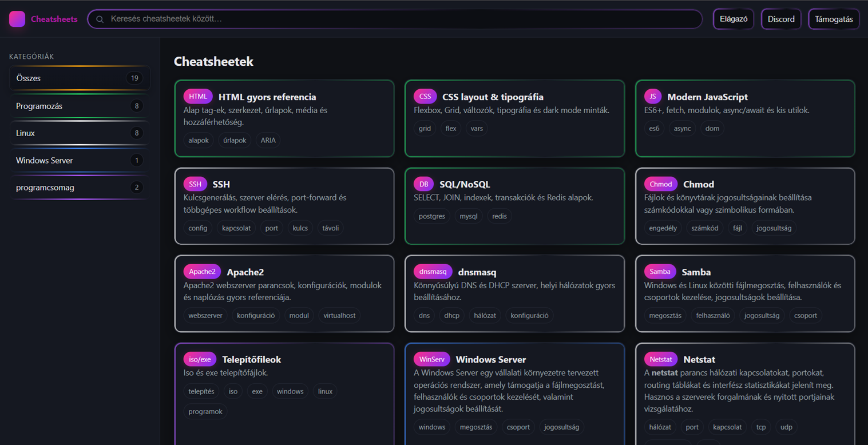The image size is (868, 445).
Task: Show the Programozás category
Action: [80, 106]
